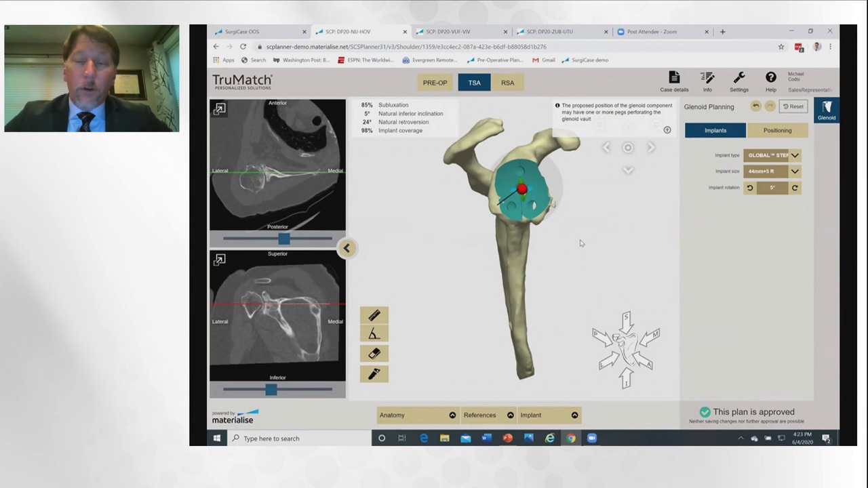The height and width of the screenshot is (488, 868).
Task: Open the Washington Post bookmark
Action: [301, 60]
